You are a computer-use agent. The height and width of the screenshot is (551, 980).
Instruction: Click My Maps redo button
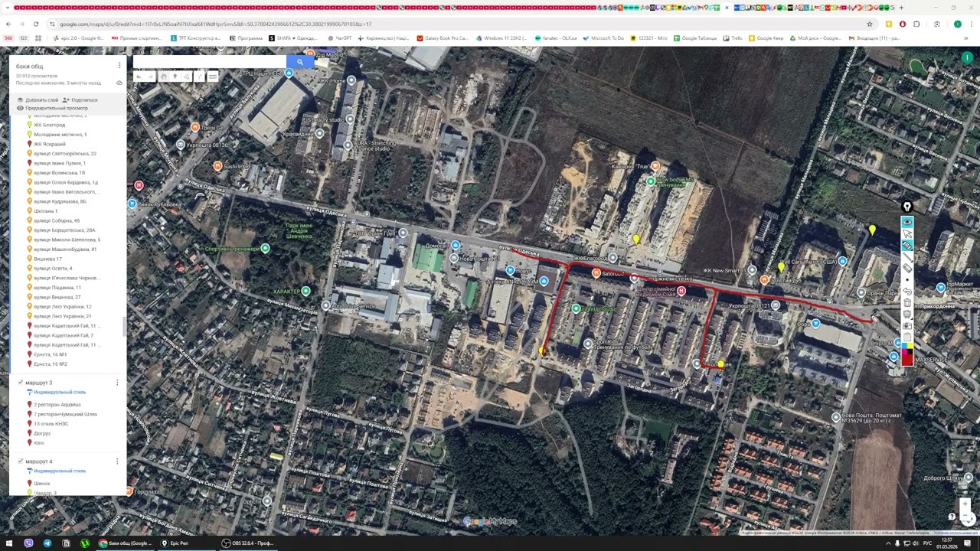point(151,77)
